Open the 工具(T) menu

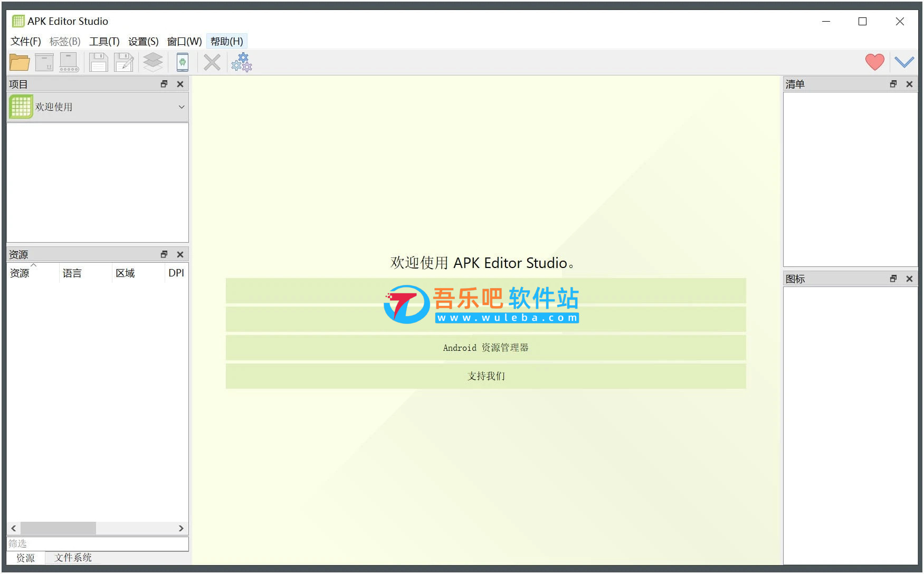click(104, 41)
